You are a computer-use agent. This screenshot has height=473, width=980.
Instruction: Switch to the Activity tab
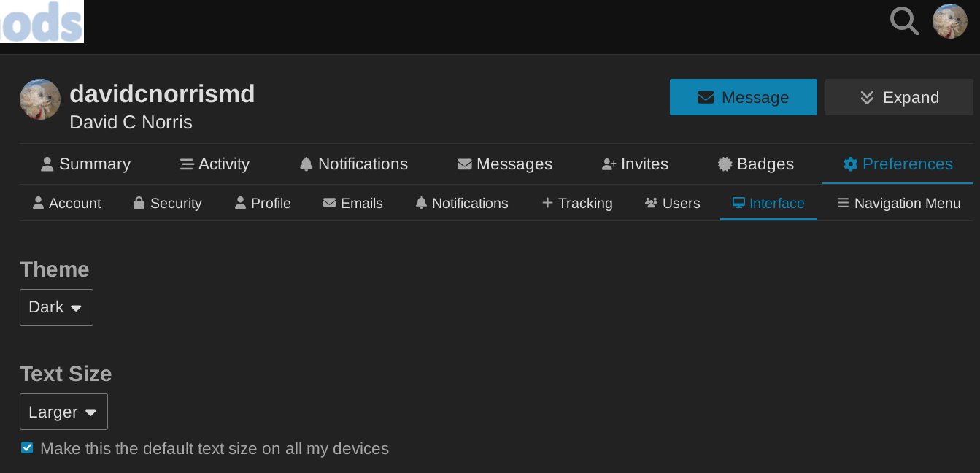point(215,164)
